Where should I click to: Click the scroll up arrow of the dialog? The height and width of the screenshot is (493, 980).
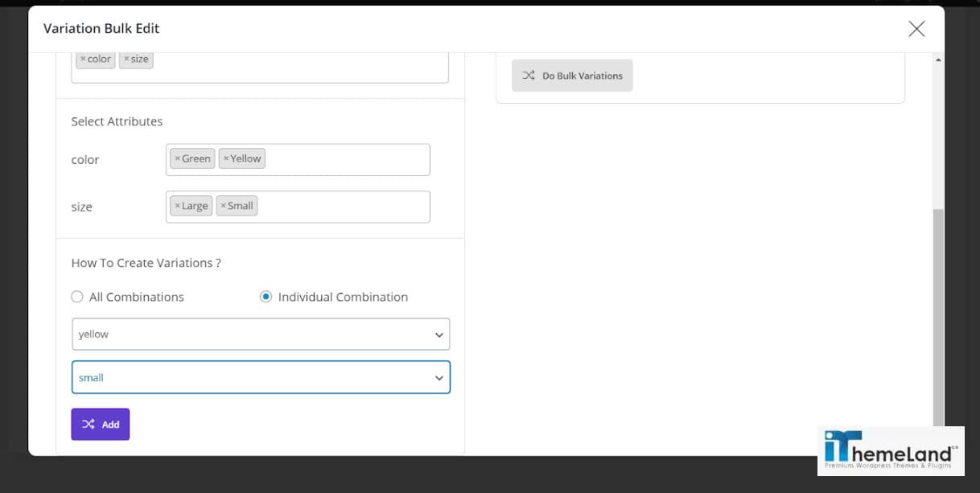[x=938, y=60]
